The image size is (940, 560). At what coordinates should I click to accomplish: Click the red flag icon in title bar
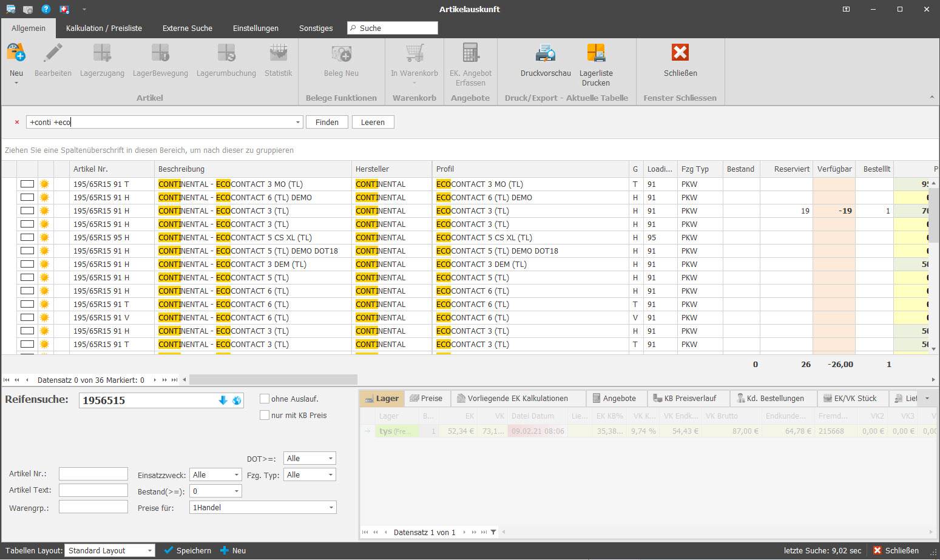click(64, 9)
